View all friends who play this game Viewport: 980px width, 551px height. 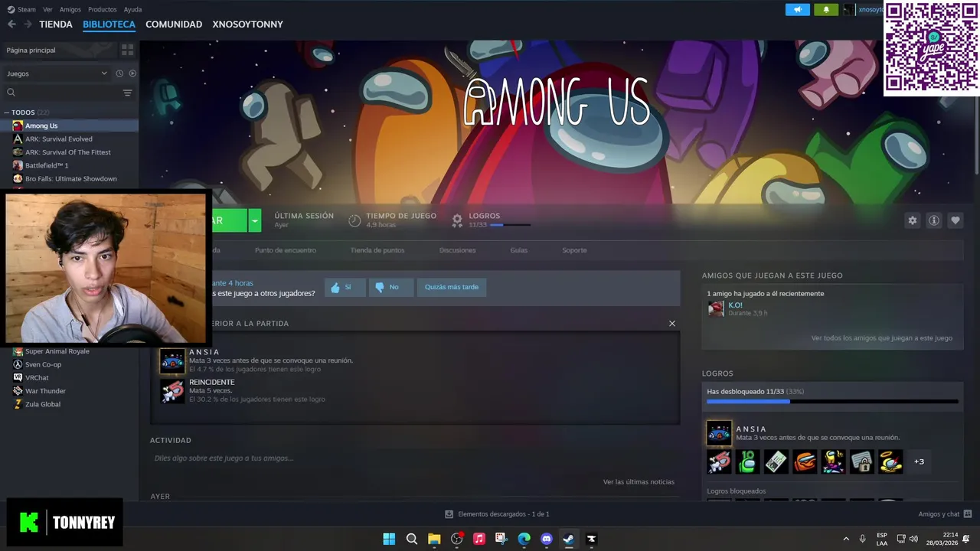coord(882,338)
